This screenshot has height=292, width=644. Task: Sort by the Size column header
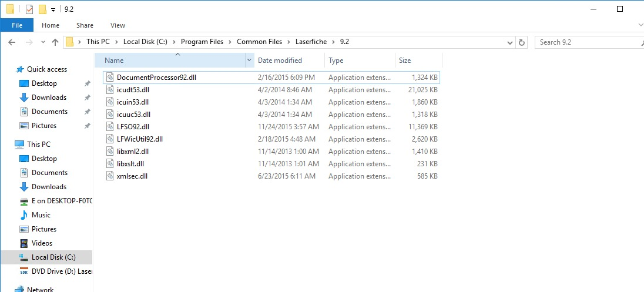pos(418,61)
